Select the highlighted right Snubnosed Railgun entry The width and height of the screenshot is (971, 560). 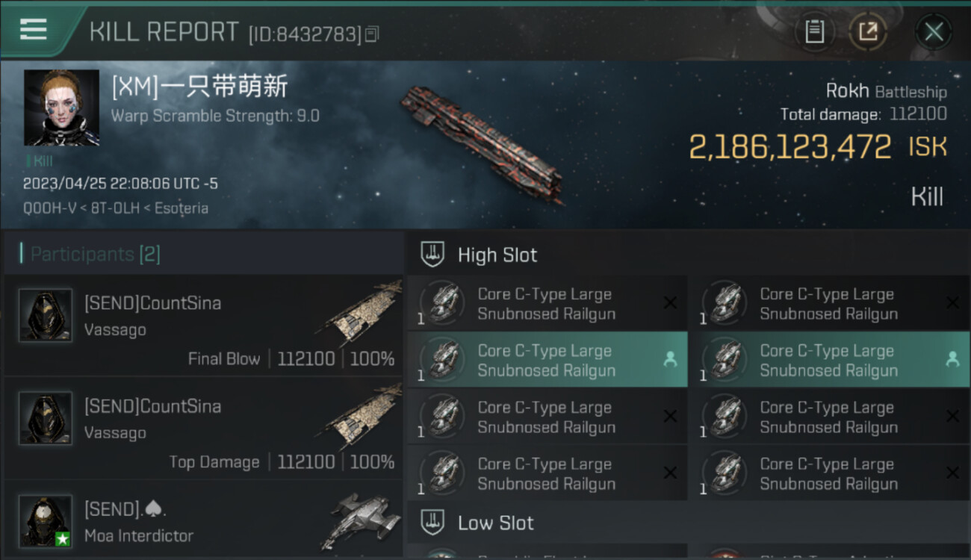(x=829, y=360)
